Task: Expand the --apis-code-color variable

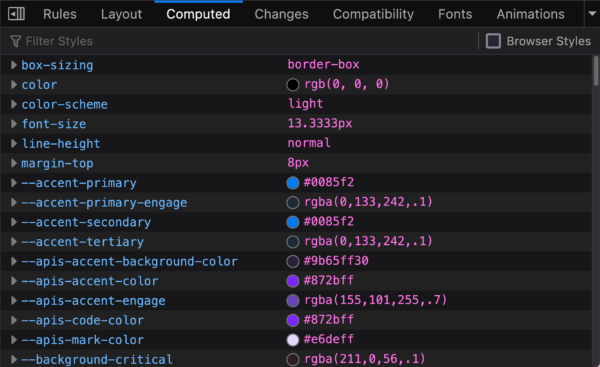Action: click(14, 320)
